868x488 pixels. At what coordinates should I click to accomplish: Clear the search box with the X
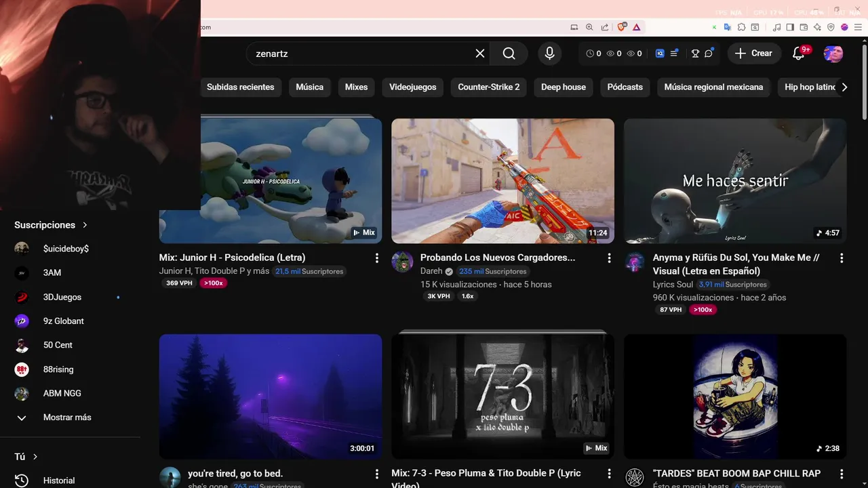pyautogui.click(x=480, y=54)
